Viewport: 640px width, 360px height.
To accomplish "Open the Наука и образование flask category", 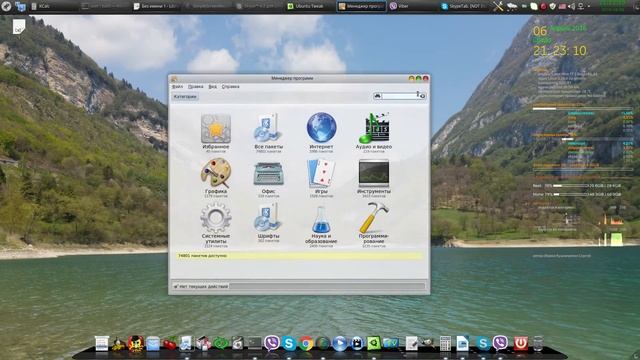I will [321, 226].
